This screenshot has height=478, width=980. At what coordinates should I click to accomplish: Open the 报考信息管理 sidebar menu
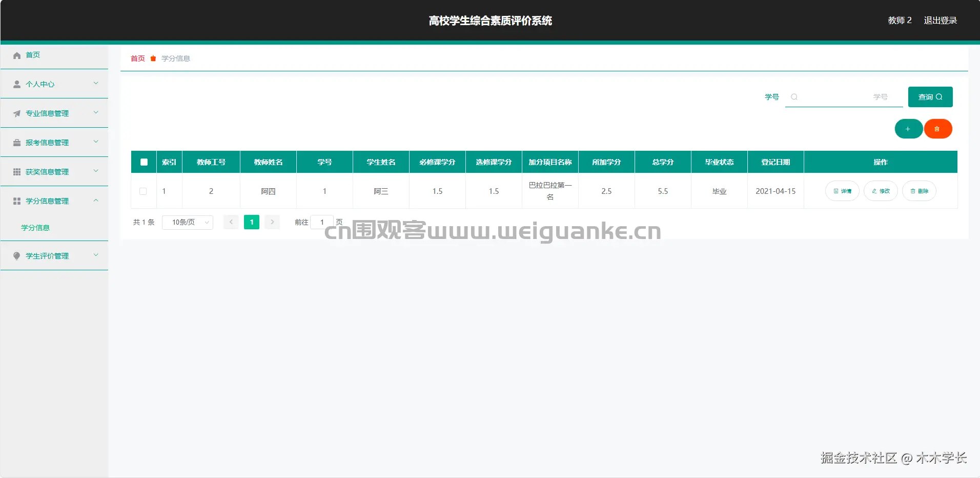(54, 143)
